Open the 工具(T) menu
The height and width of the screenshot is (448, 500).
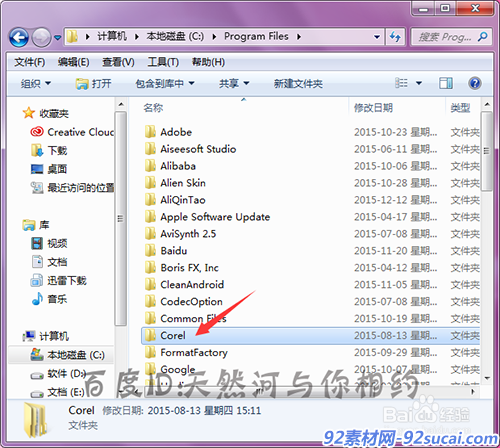point(163,62)
